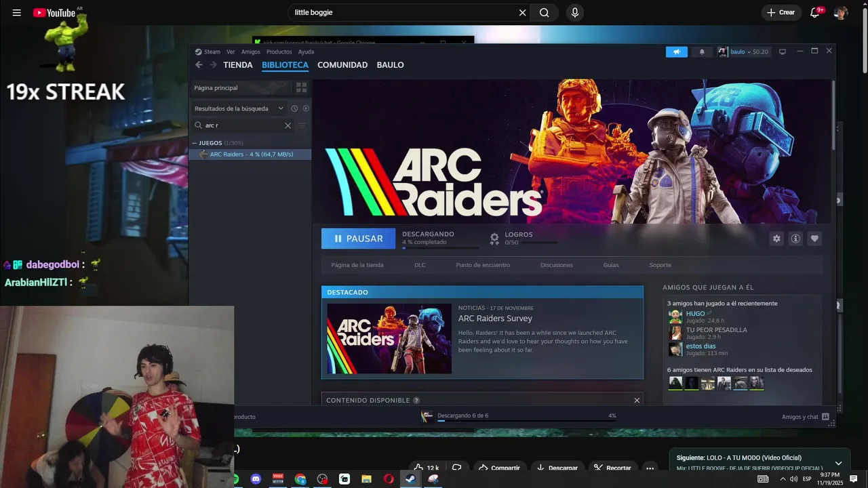Toggle sort by recent activity clock icon
868x488 pixels.
[x=294, y=108]
